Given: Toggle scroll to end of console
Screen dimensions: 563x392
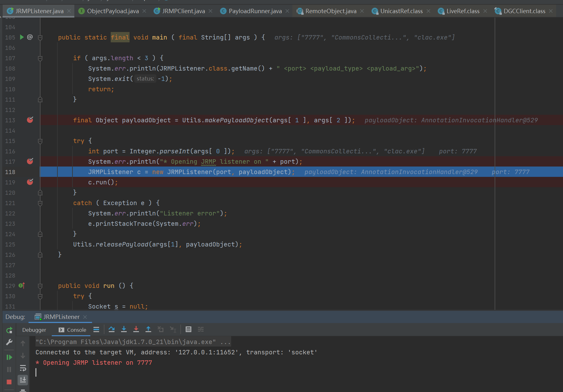Looking at the screenshot, I should pyautogui.click(x=23, y=380).
